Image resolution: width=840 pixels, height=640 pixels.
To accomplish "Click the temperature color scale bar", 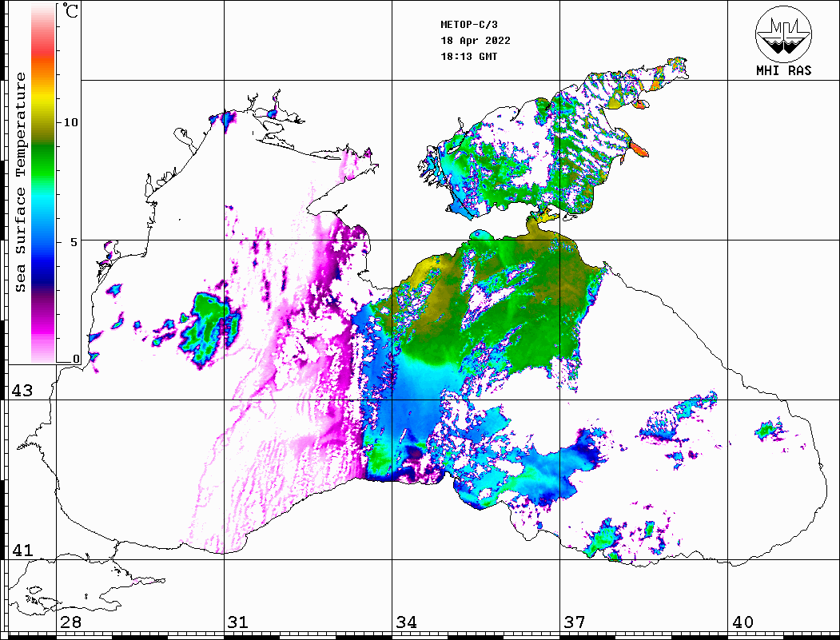I will [43, 183].
